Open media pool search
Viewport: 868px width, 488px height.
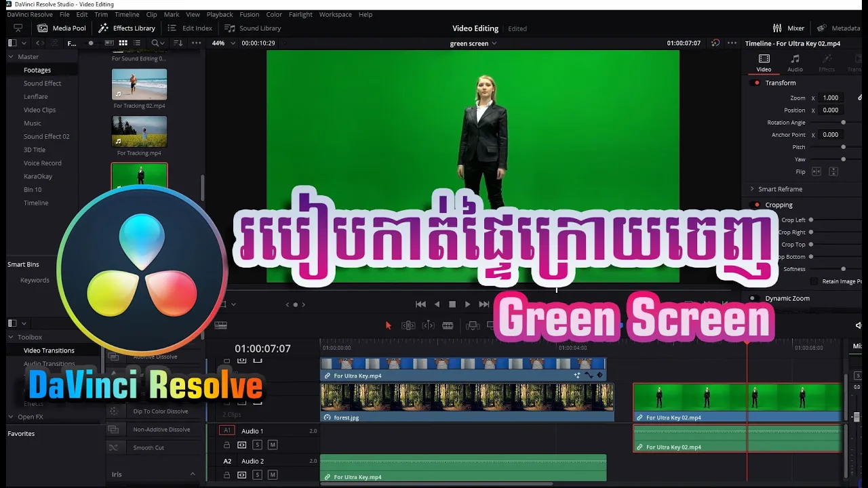click(156, 43)
